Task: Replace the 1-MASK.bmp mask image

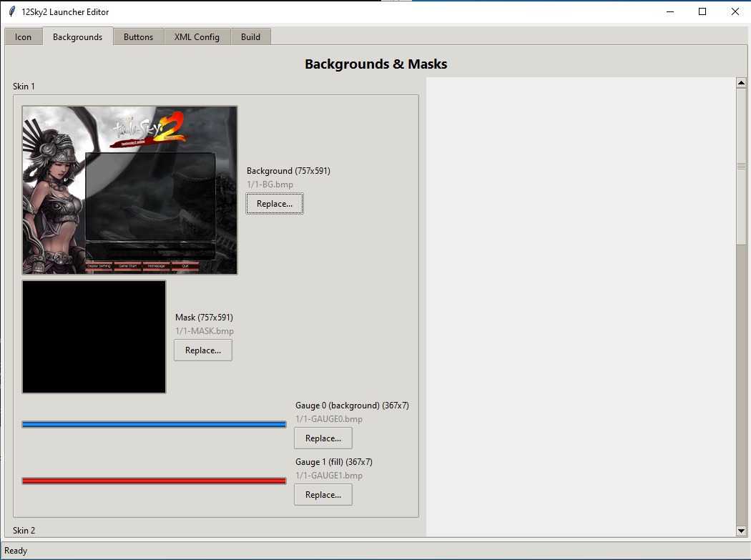Action: pos(203,350)
